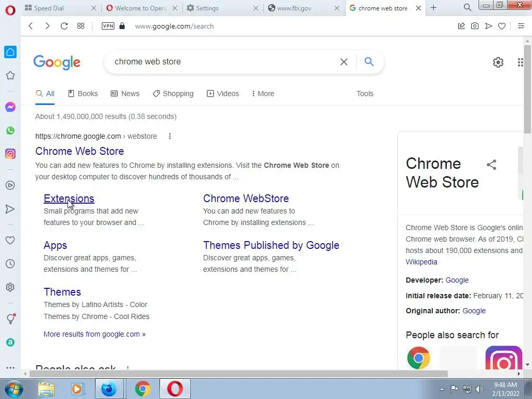Add page to bookmarks with heart icon
This screenshot has width=532, height=399.
pos(502,26)
